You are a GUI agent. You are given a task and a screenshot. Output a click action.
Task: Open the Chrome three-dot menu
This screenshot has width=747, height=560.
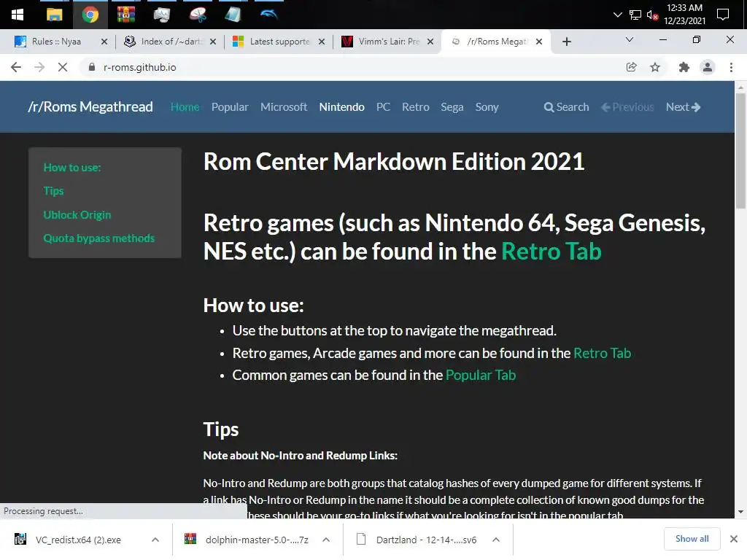pos(731,67)
